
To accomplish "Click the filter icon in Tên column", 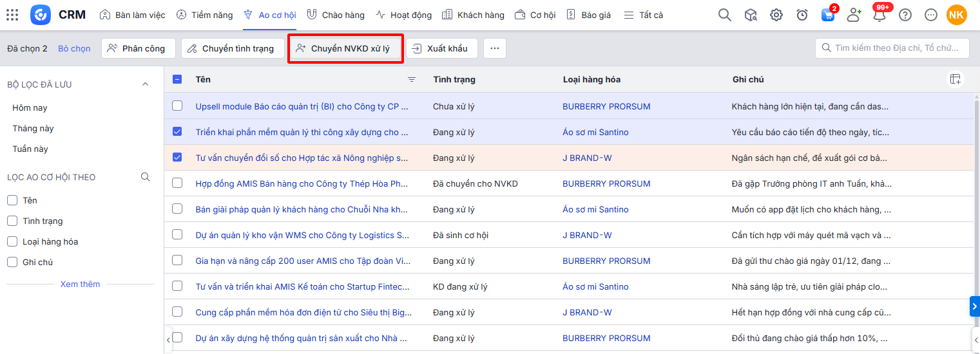I will (x=412, y=80).
